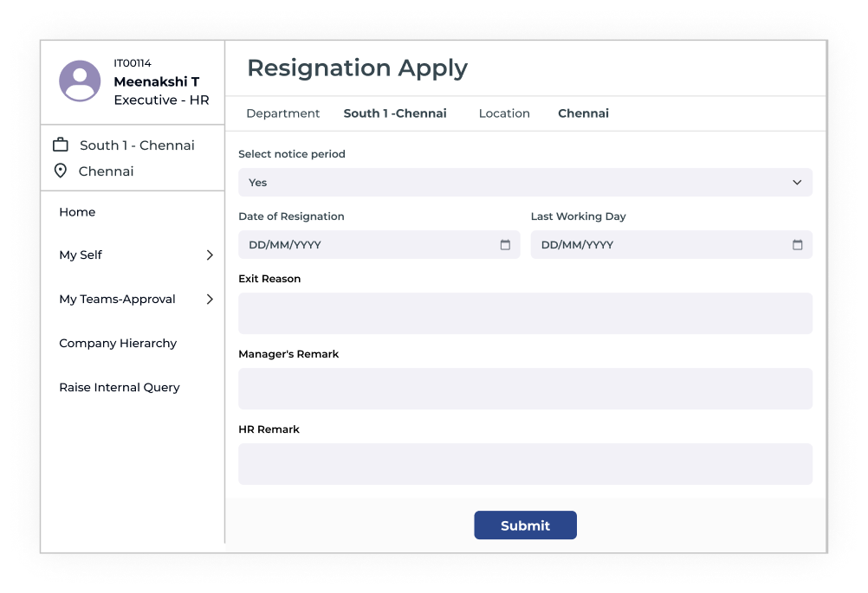Screen dimensions: 868x593
Task: Select Raise Internal Query menu item
Action: [x=120, y=388]
